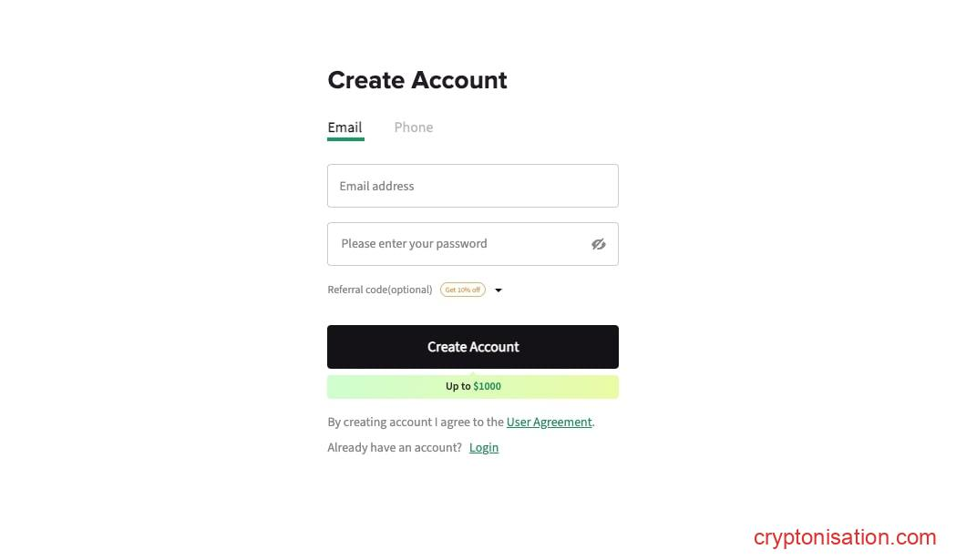Click the green "$1000" amount text
Screen dimensions: 956x560
pyautogui.click(x=487, y=386)
